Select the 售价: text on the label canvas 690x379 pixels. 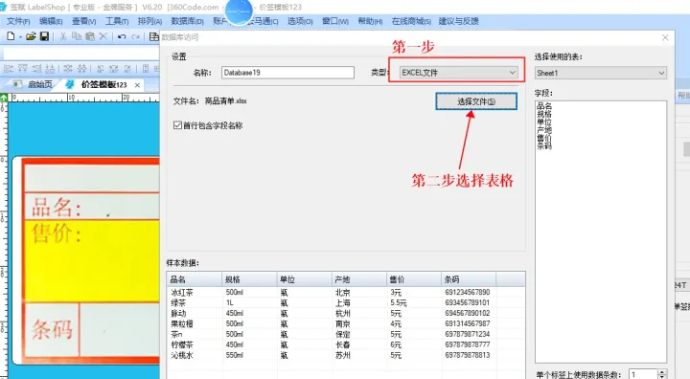click(56, 233)
